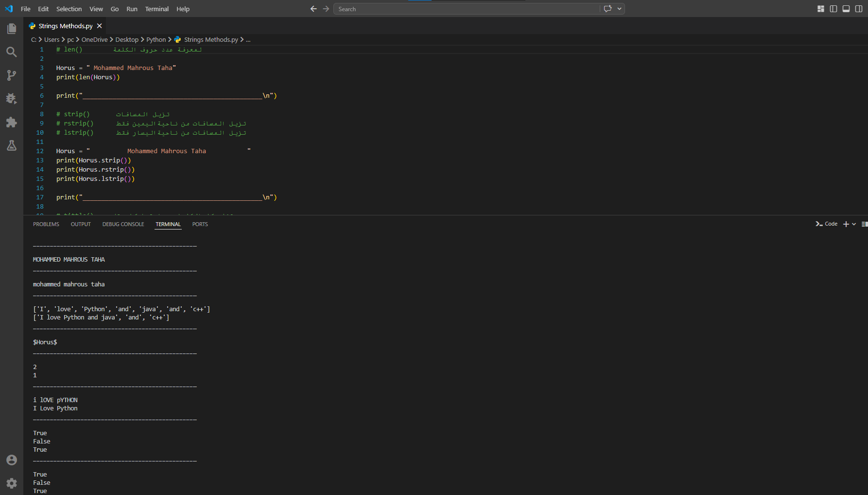Close the Strings Methods.py tab

coord(100,26)
